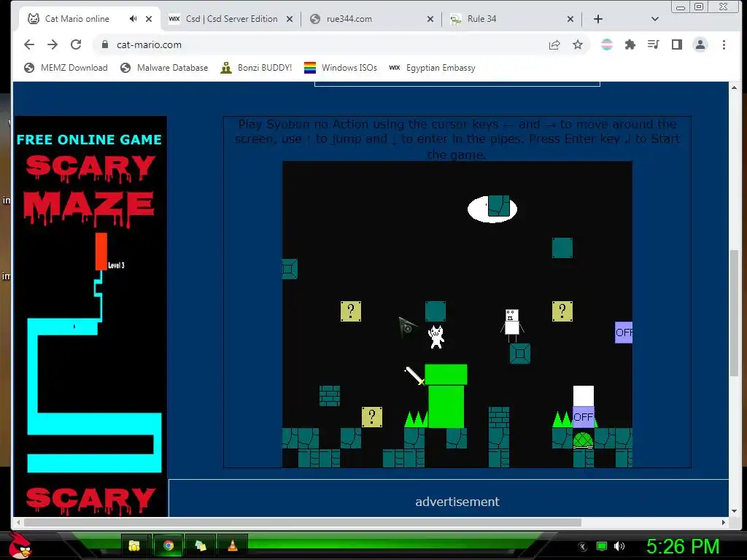Click the sword item beside the pipe
The width and height of the screenshot is (747, 560).
414,376
